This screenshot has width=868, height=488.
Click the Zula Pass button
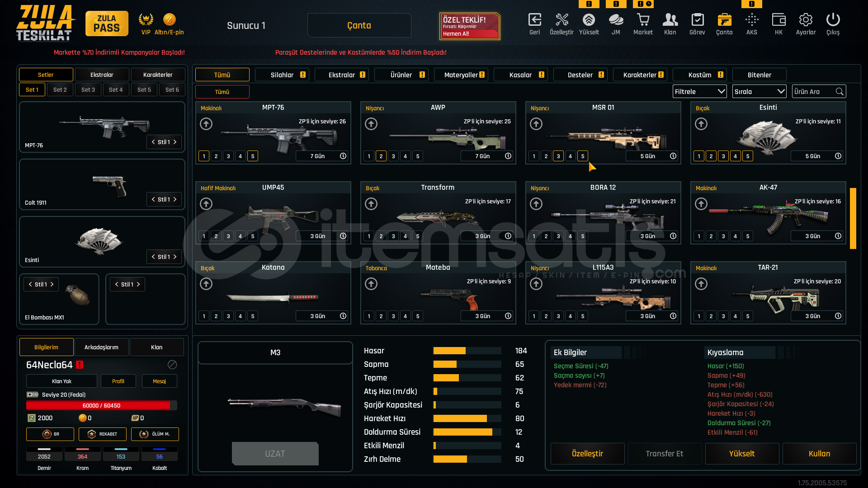coord(107,23)
